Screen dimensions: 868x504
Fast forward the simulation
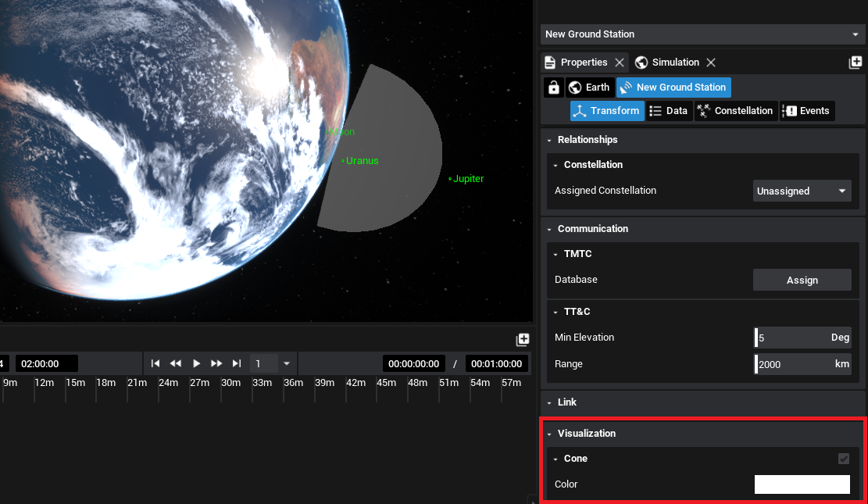[x=216, y=364]
